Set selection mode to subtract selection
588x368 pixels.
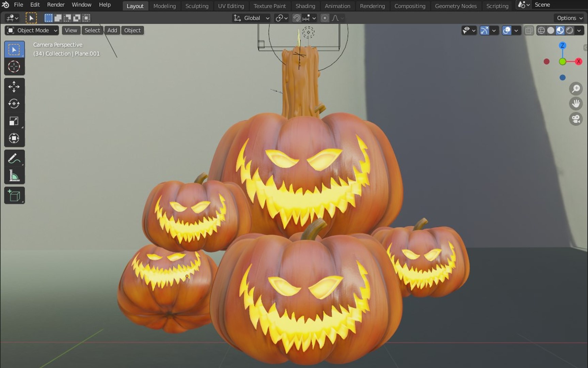[x=67, y=18]
